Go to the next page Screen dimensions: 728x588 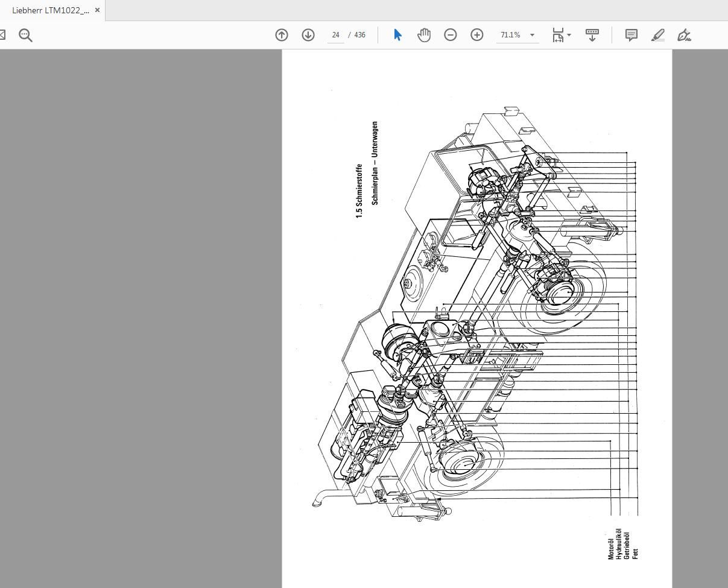click(308, 35)
